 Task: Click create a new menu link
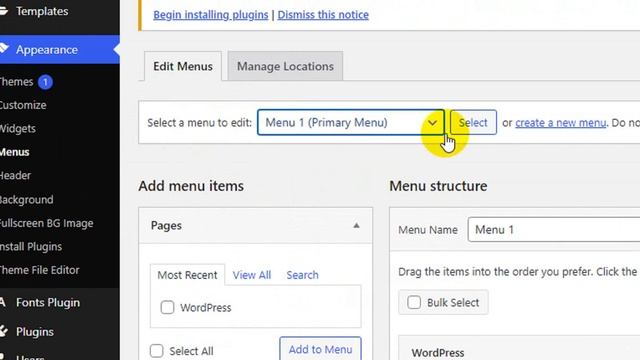point(560,122)
